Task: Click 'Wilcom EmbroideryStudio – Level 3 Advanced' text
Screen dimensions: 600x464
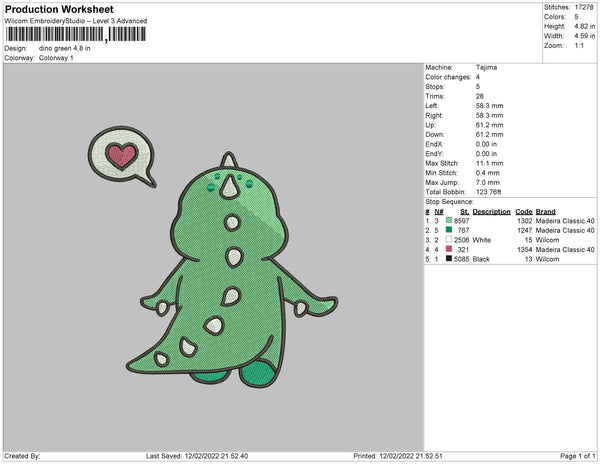Action: pos(76,21)
